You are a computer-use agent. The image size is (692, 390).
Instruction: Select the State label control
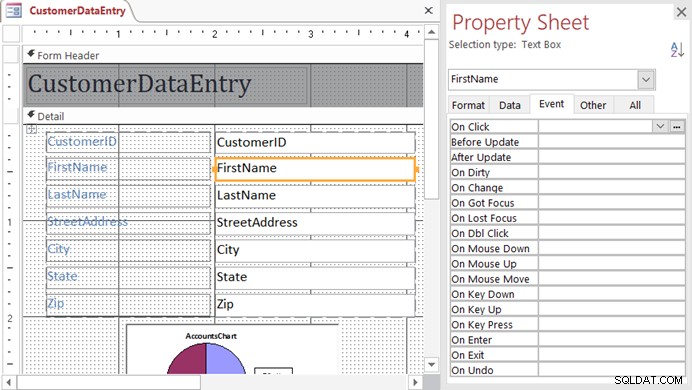click(x=128, y=278)
